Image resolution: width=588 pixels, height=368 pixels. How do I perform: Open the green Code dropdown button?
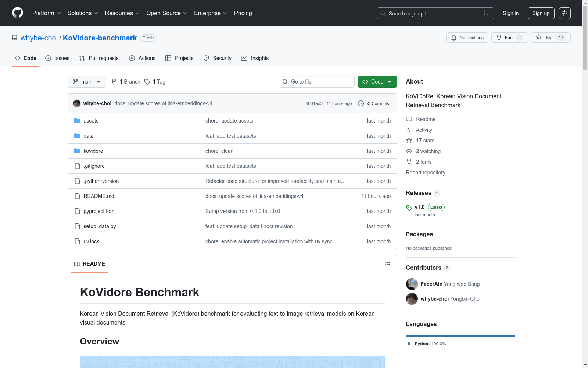[377, 82]
